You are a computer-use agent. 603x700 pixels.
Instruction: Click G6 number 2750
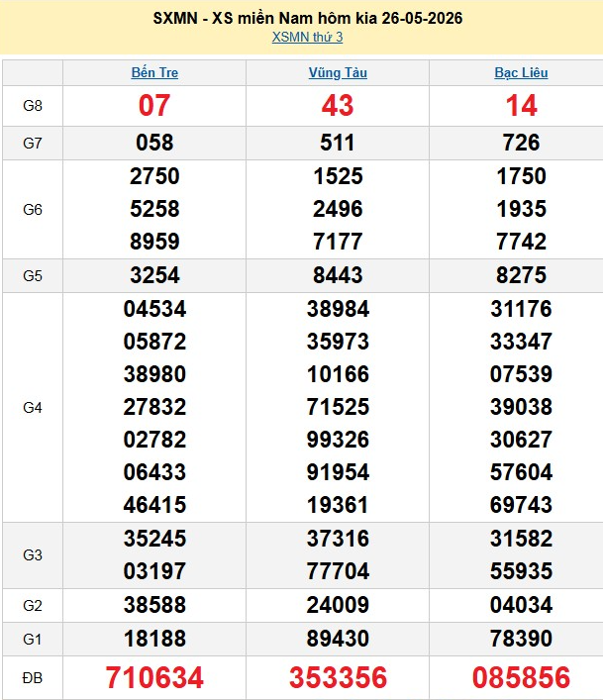point(154,176)
